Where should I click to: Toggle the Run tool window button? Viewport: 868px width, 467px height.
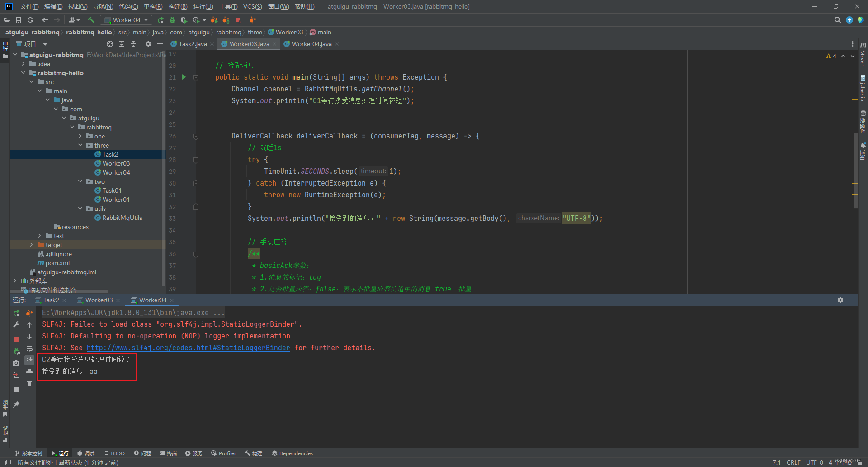click(60, 453)
